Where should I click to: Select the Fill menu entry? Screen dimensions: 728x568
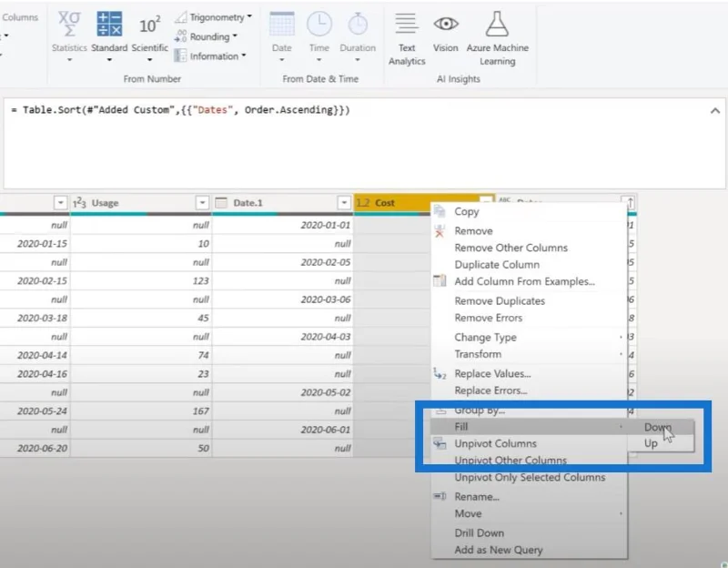[530, 426]
